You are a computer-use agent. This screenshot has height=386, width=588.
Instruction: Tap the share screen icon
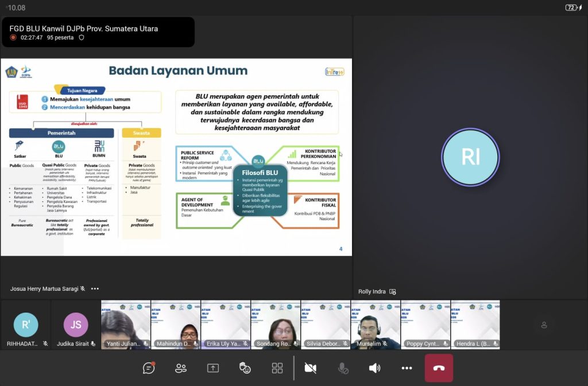pyautogui.click(x=213, y=368)
